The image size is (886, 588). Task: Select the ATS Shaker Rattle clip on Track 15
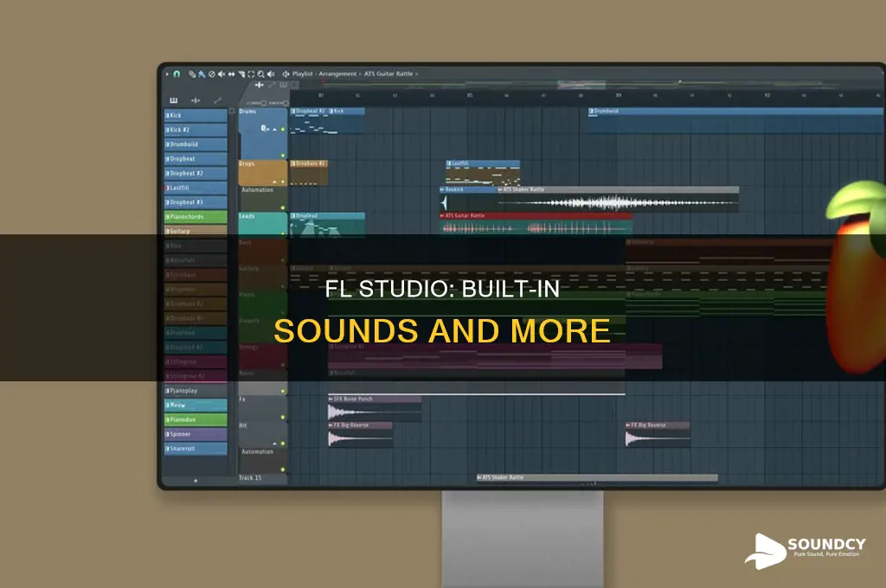pyautogui.click(x=597, y=478)
